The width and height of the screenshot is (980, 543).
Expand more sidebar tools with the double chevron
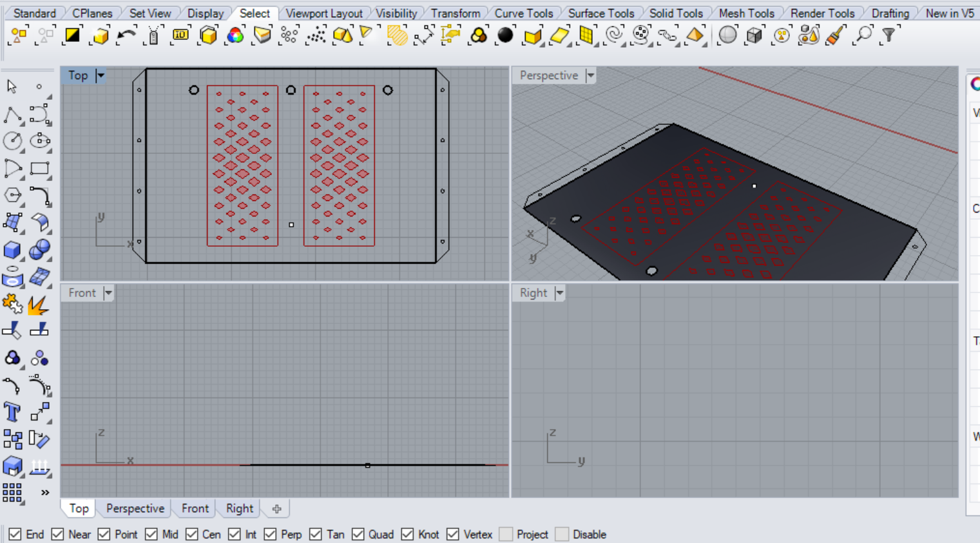pyautogui.click(x=45, y=493)
